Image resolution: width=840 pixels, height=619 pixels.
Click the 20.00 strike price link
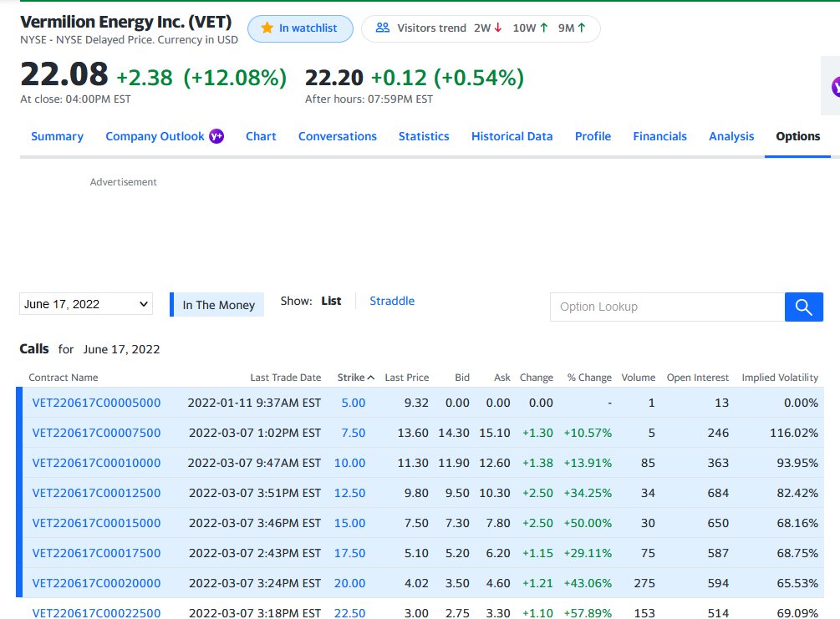point(350,582)
